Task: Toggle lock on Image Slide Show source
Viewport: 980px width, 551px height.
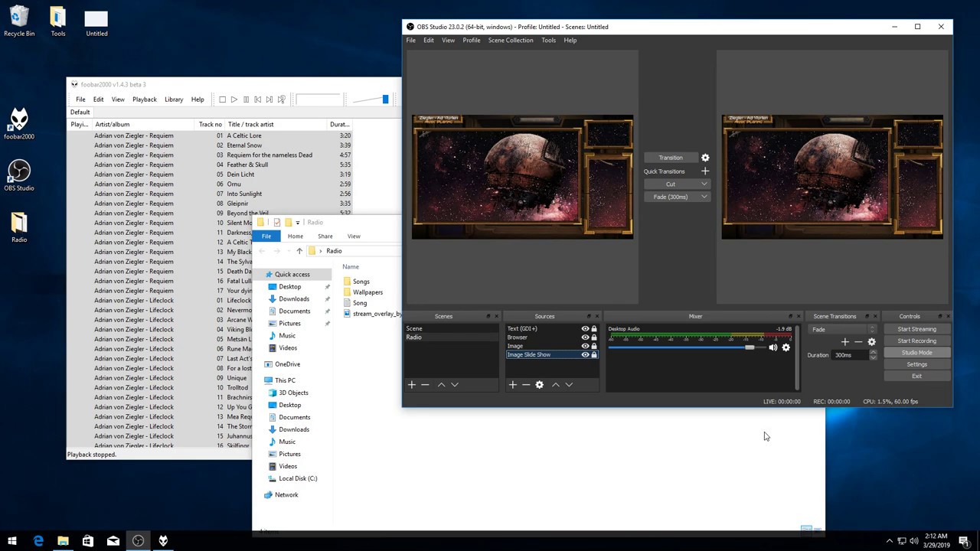Action: (594, 354)
